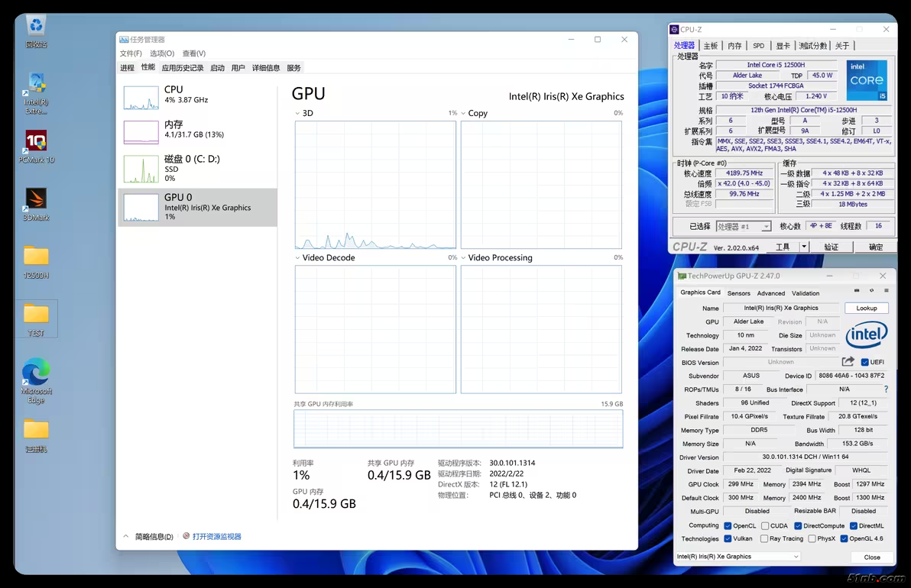Open the 3DMark desktop shortcut
This screenshot has height=588, width=911.
(36, 199)
